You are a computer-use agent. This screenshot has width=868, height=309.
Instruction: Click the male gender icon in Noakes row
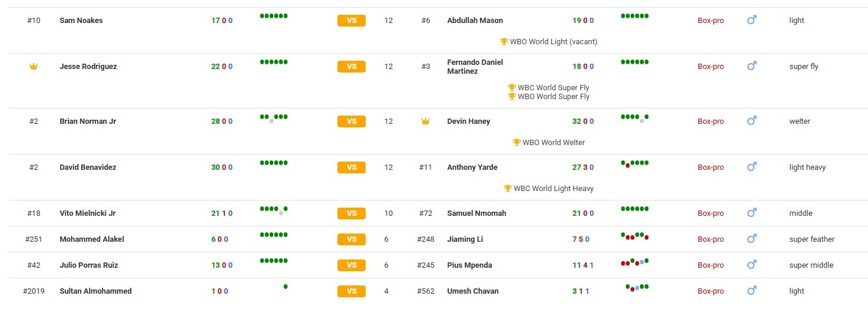click(751, 21)
